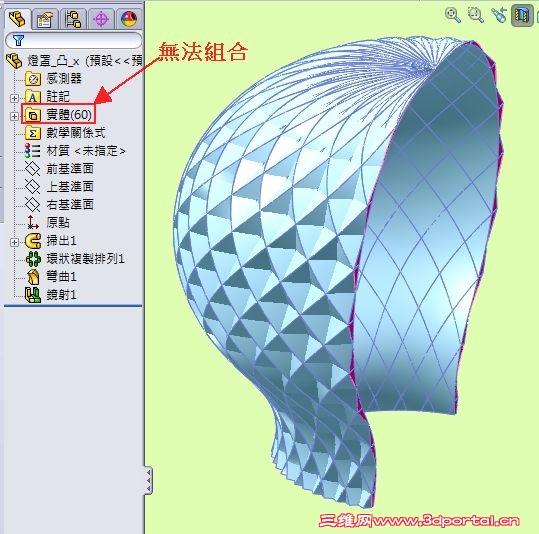Toggle the Section View button

tap(522, 15)
